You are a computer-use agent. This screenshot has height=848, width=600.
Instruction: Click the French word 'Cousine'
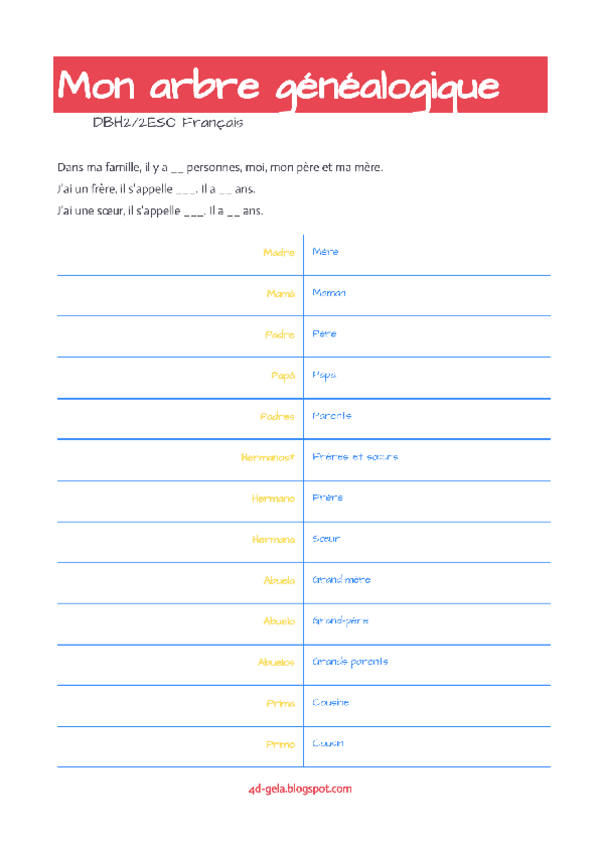[x=331, y=703]
